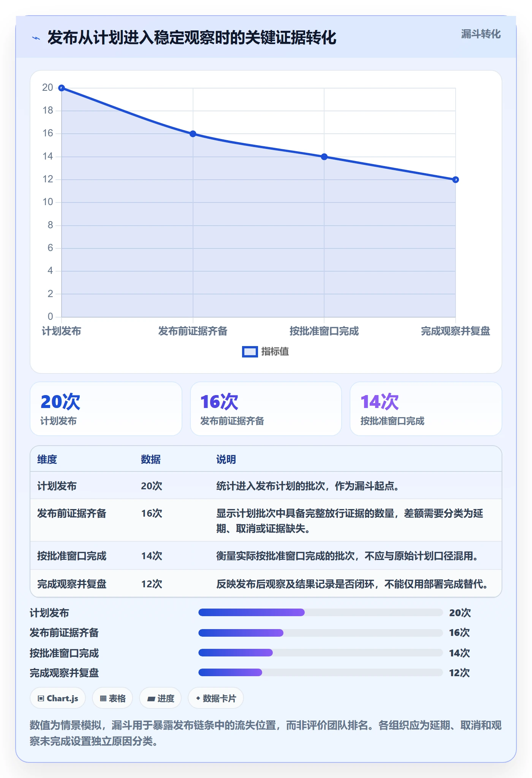Open the 20次 计划发布 data card
532x778 pixels.
tap(106, 409)
